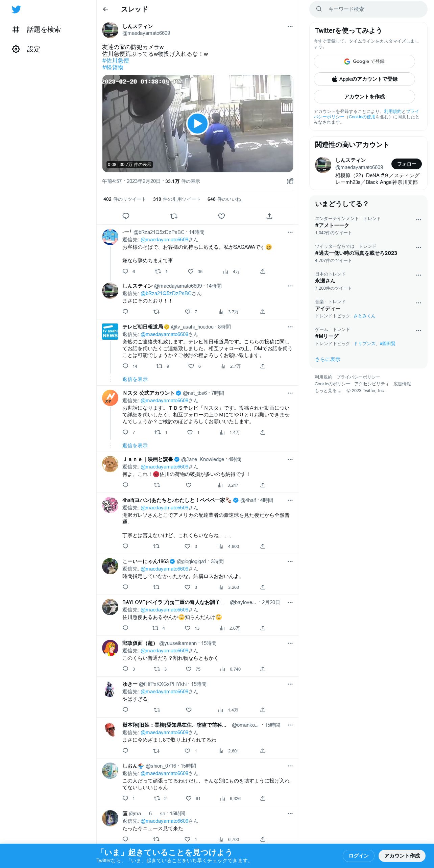434x868 pixels.
Task: Reply to the main tweet via the bubble icon
Action: click(126, 216)
